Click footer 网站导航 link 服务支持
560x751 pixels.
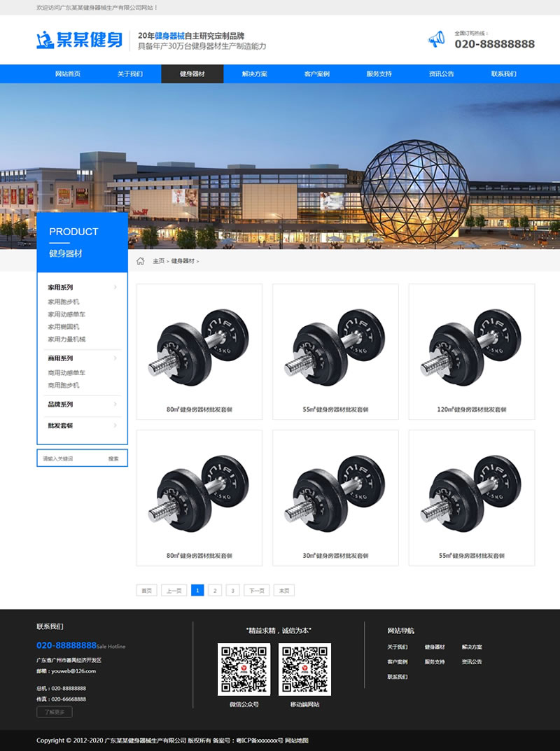[x=435, y=662]
